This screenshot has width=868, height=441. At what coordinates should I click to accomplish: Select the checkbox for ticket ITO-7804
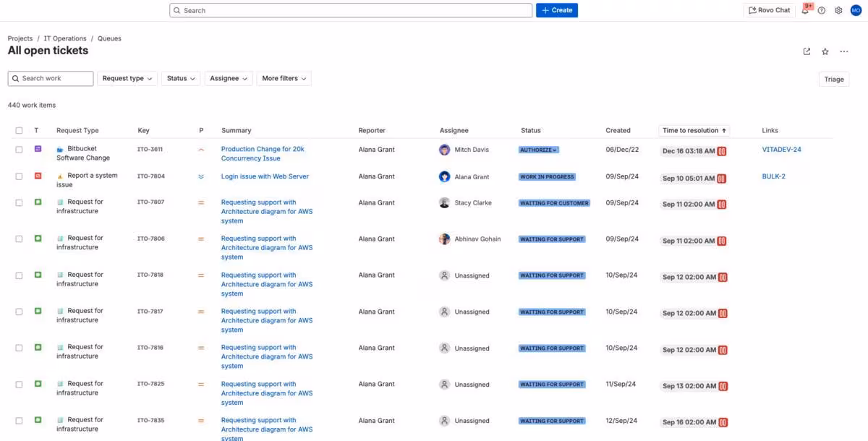click(x=19, y=176)
